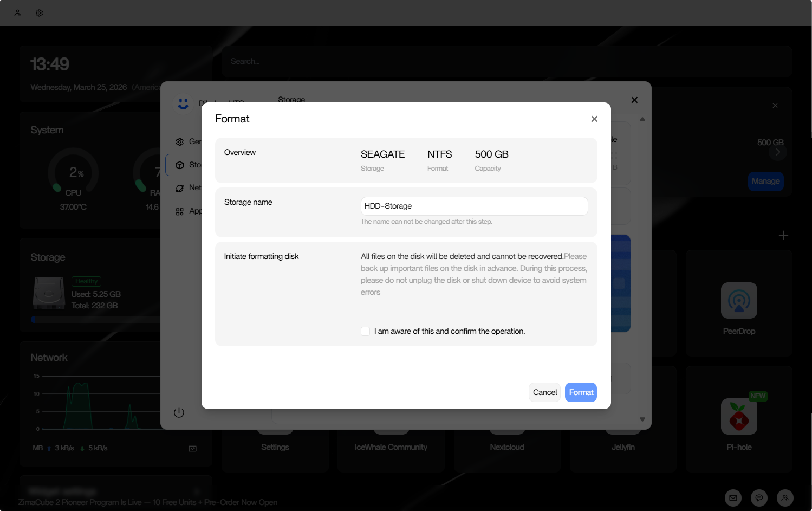Tick the confirm operation checkbox

[366, 331]
